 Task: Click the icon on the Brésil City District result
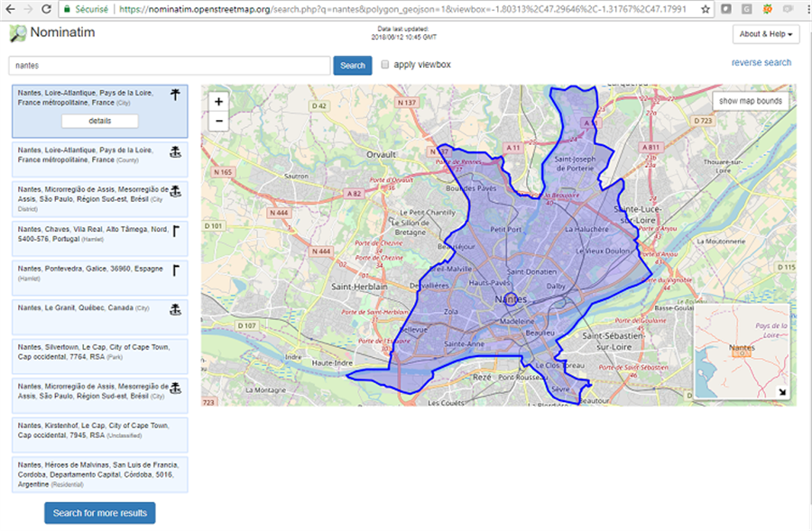[x=176, y=191]
